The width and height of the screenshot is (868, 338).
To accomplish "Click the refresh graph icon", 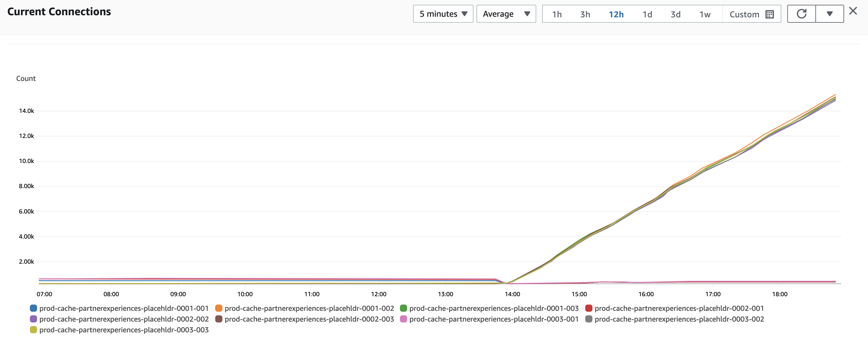I will [801, 14].
